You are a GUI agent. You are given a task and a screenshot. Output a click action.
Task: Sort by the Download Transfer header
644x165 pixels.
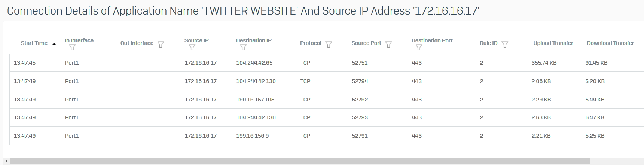click(610, 43)
